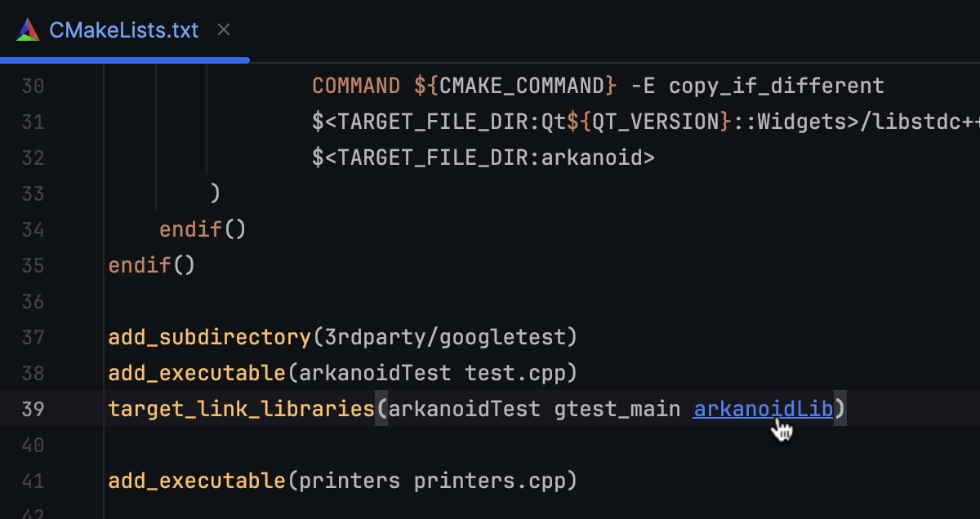Viewport: 980px width, 519px height.
Task: Select the CMakeLists.txt tab label
Action: point(123,30)
